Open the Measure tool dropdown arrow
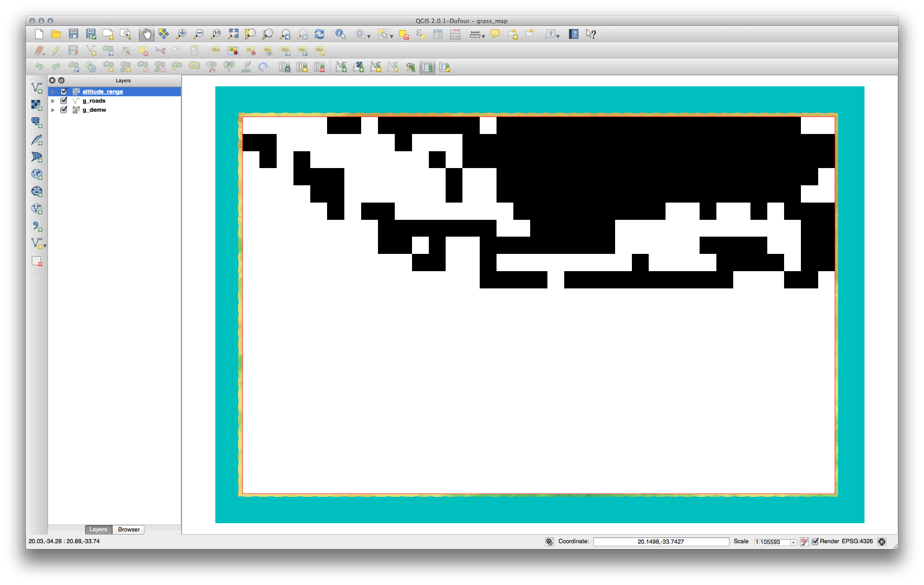This screenshot has height=585, width=924. click(x=483, y=36)
